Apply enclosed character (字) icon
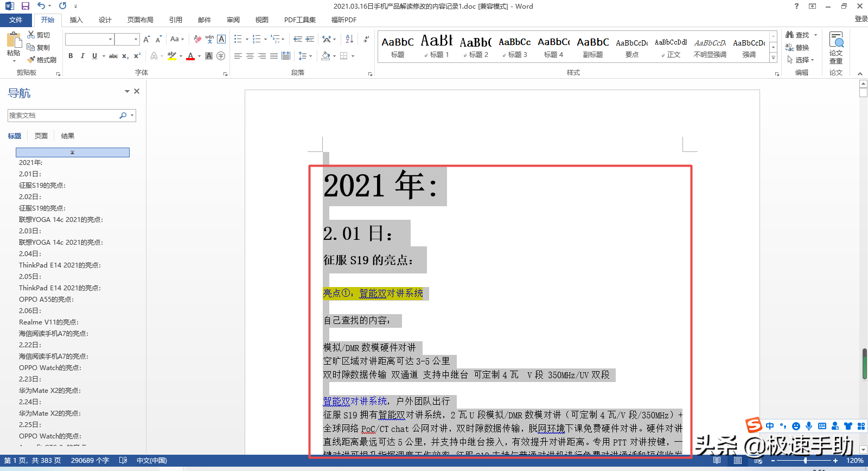The width and height of the screenshot is (868, 471). pos(221,56)
